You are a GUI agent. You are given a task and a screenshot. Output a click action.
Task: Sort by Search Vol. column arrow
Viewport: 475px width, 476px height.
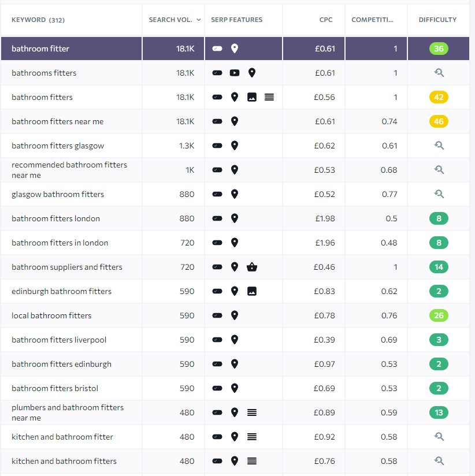pos(199,20)
